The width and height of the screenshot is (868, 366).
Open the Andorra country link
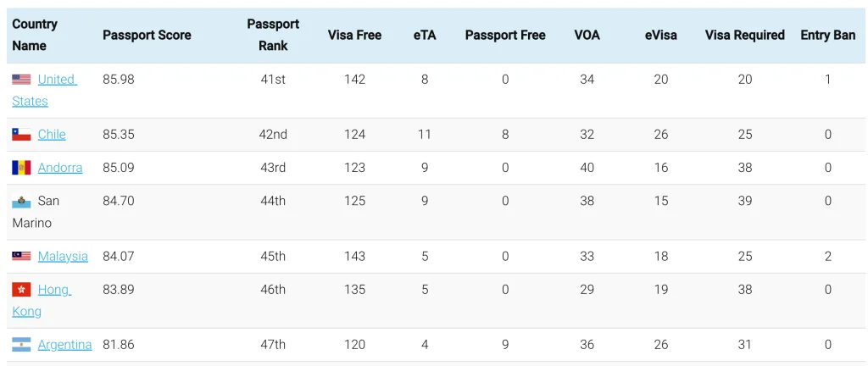click(x=60, y=168)
